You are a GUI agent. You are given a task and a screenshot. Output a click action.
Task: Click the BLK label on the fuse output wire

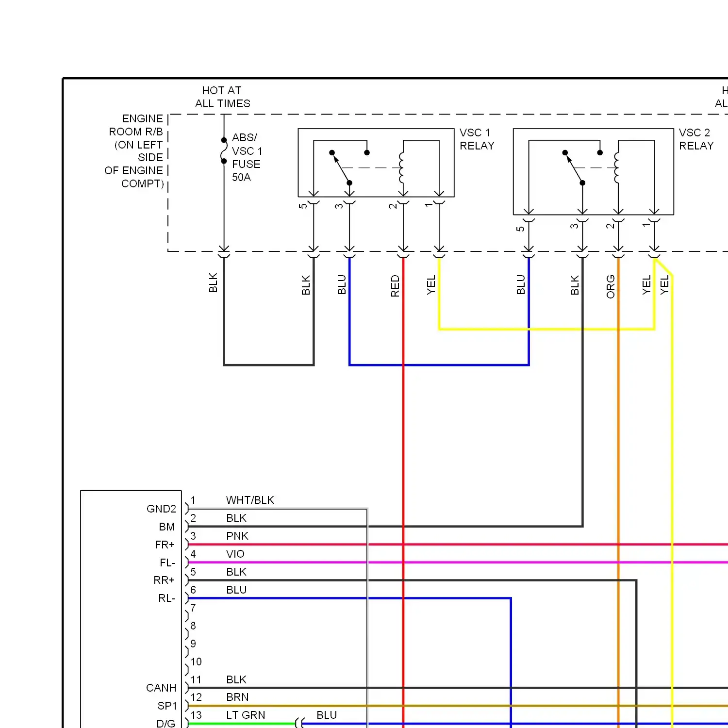click(213, 283)
